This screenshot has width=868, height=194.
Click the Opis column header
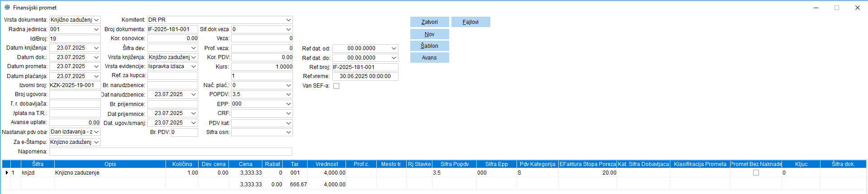[x=110, y=164]
